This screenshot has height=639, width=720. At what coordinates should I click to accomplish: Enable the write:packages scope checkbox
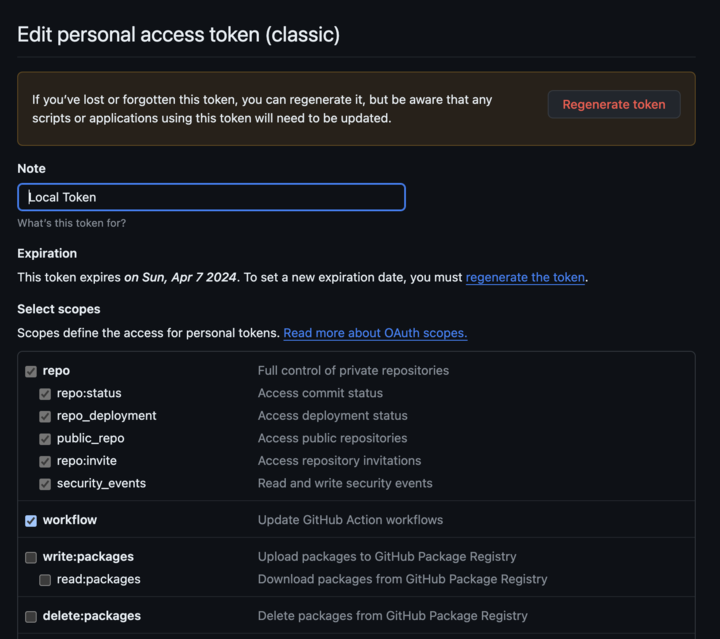pos(31,557)
